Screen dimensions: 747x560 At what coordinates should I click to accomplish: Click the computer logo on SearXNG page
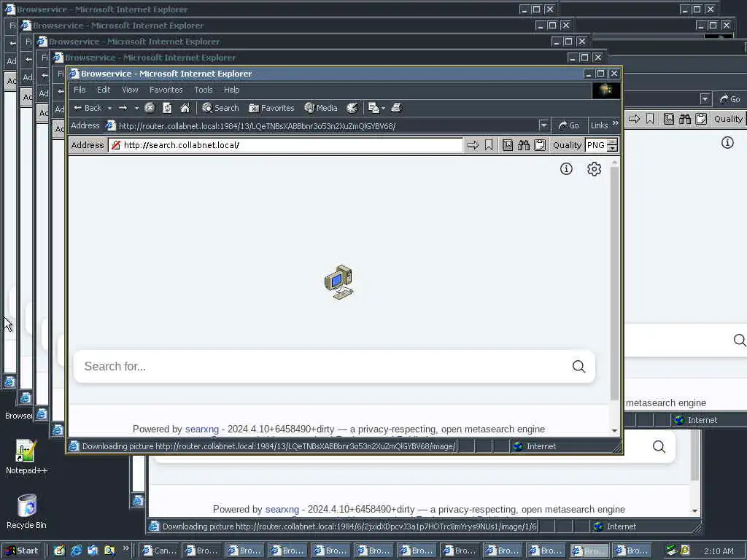click(338, 282)
